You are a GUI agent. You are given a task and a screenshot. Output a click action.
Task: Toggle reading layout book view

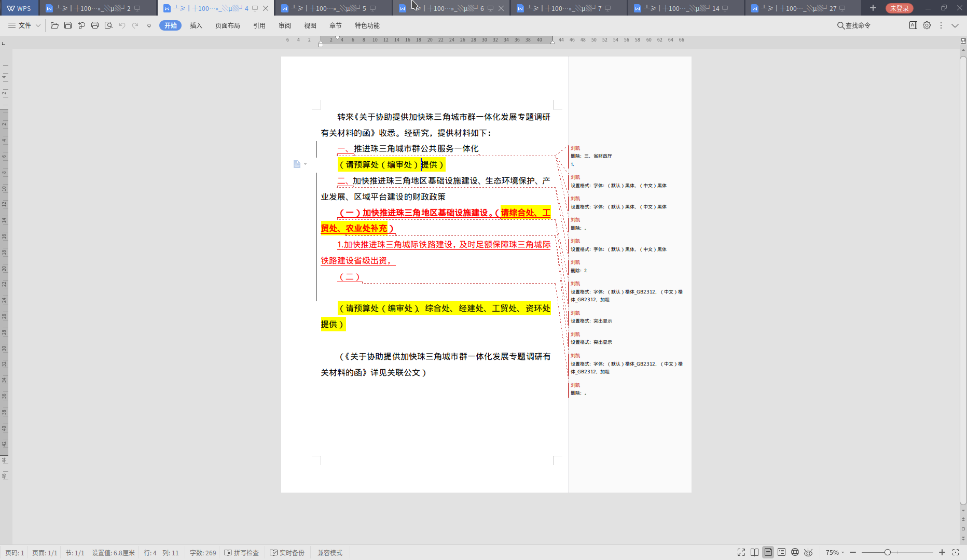(x=754, y=553)
